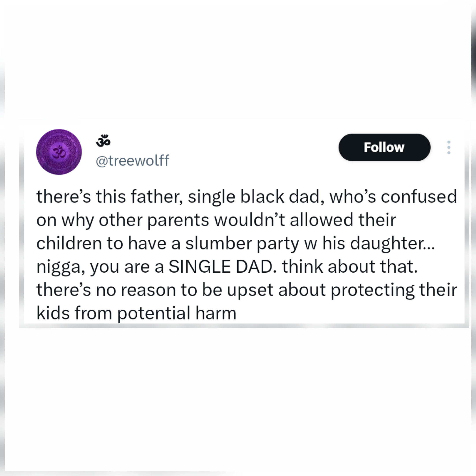Click the words "other parents" in tweet
The width and height of the screenshot is (476, 476).
154,220
